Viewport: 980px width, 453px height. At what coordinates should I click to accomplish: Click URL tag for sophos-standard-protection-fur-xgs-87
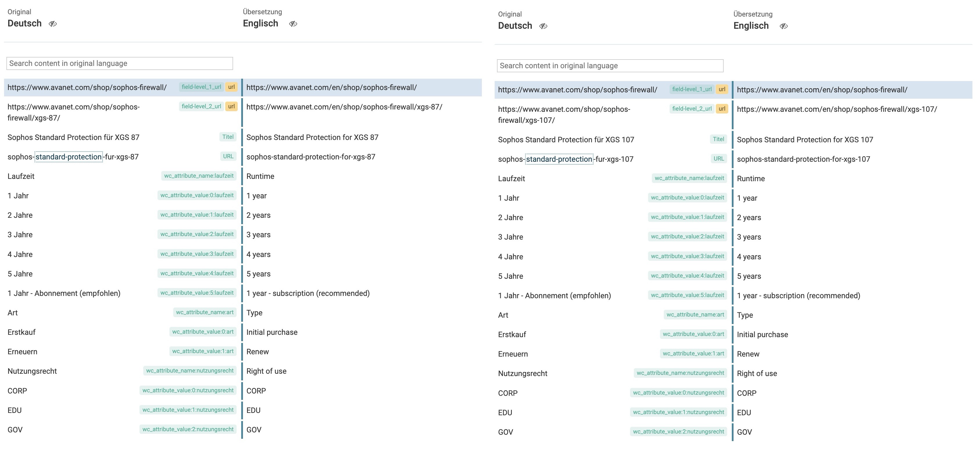click(228, 156)
